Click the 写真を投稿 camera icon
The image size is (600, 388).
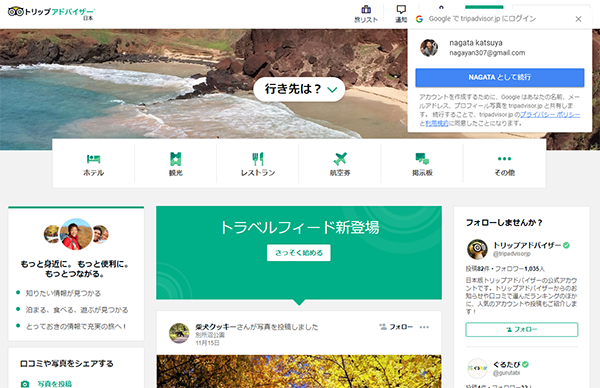25,384
